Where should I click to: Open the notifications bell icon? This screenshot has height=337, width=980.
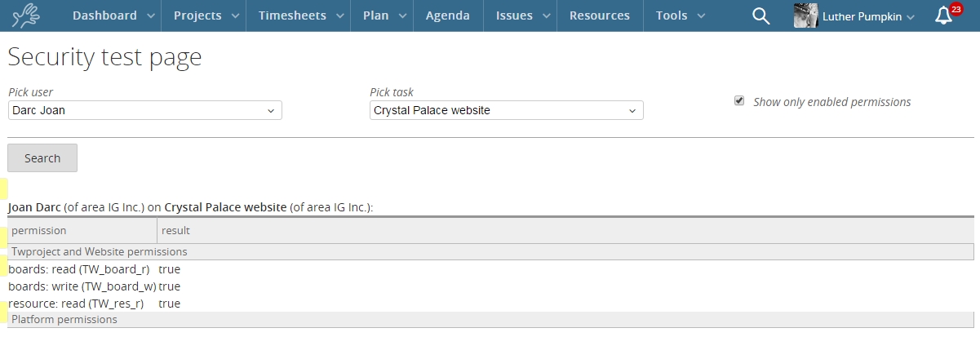[x=943, y=16]
